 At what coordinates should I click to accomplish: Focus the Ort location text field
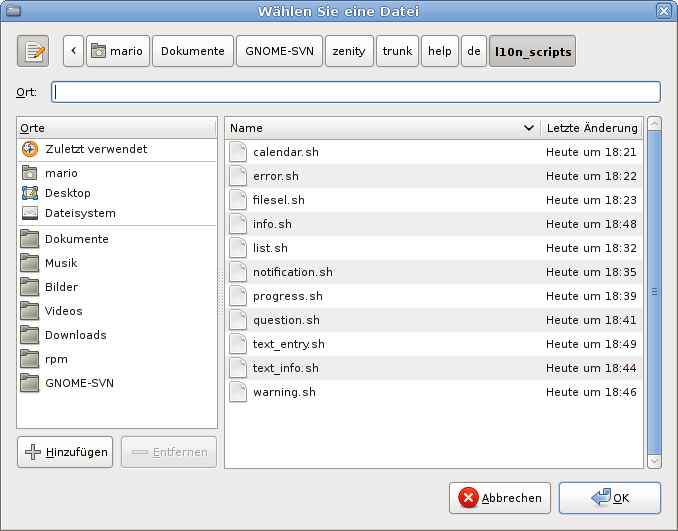(x=356, y=92)
